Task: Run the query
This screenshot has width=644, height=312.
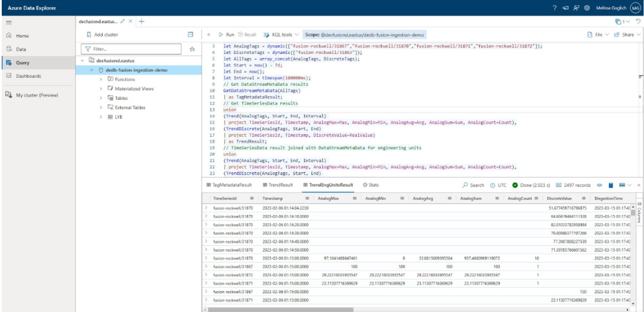Action: [226, 35]
